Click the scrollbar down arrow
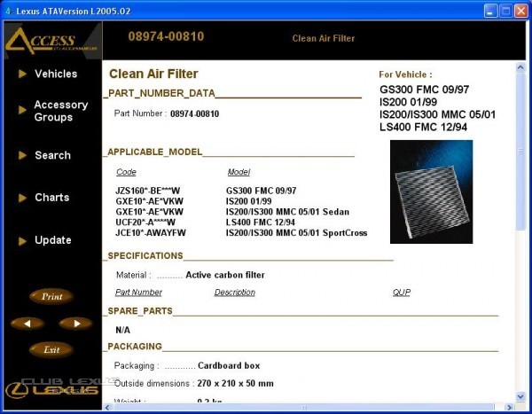Screen dimensions: 532x414 pos(520,396)
